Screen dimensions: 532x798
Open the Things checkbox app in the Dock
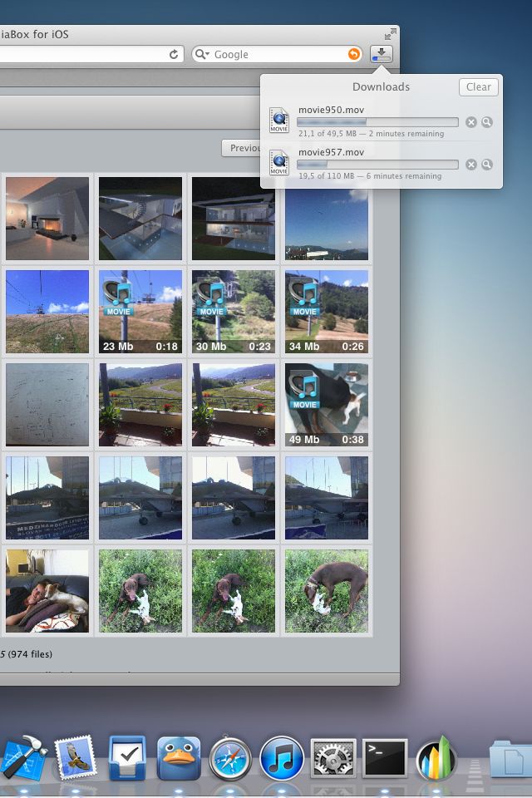click(127, 758)
